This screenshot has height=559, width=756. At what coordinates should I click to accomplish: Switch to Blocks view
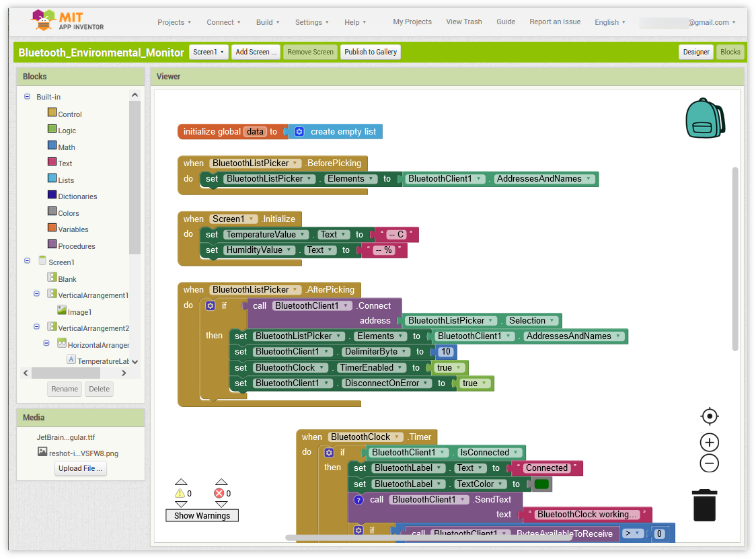tap(730, 52)
